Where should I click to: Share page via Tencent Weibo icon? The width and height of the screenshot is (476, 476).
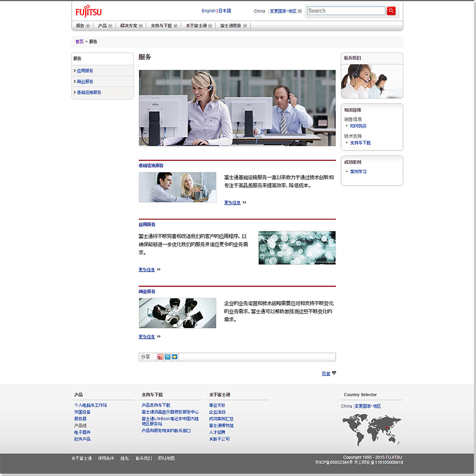[x=167, y=357]
